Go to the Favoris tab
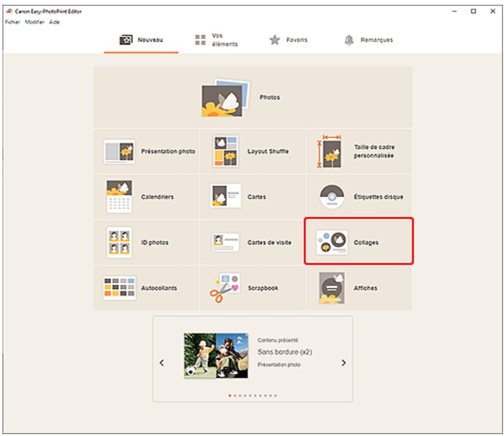Image resolution: width=504 pixels, height=436 pixels. 288,40
